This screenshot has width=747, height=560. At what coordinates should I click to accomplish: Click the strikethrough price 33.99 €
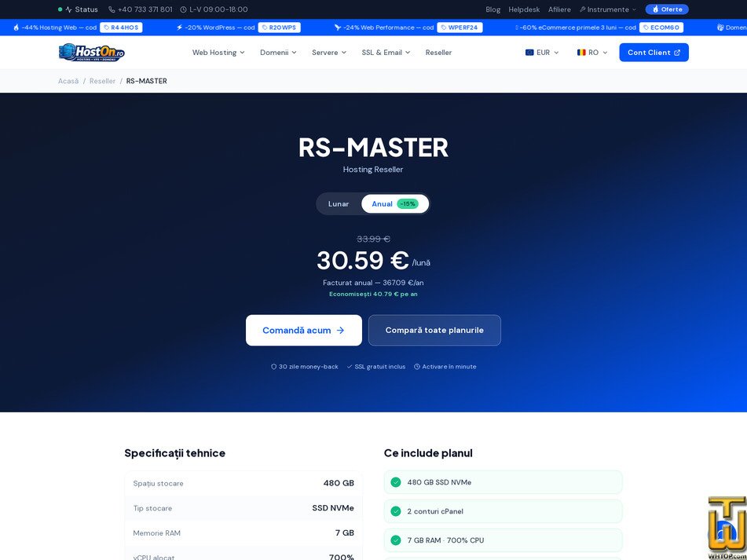tap(374, 239)
